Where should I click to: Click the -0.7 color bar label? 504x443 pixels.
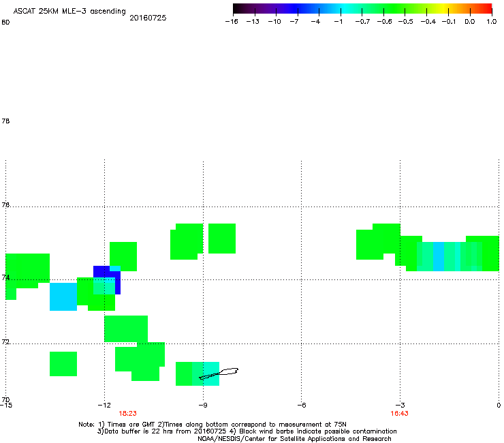[x=362, y=22]
